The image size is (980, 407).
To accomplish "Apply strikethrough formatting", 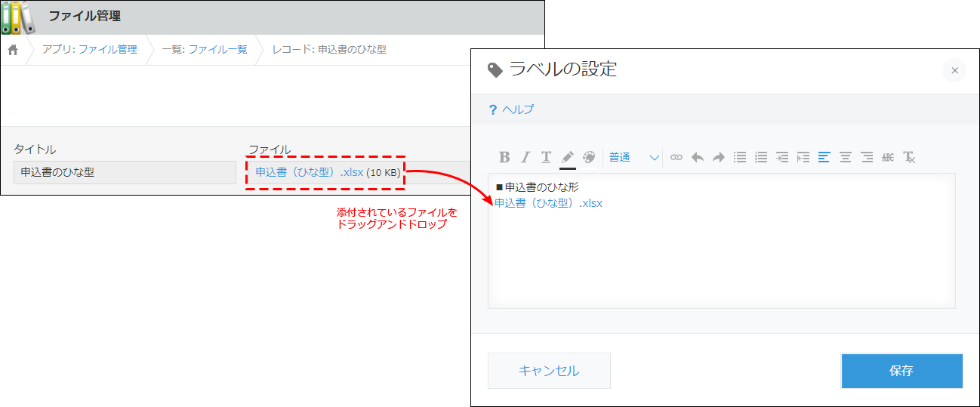I will point(888,157).
